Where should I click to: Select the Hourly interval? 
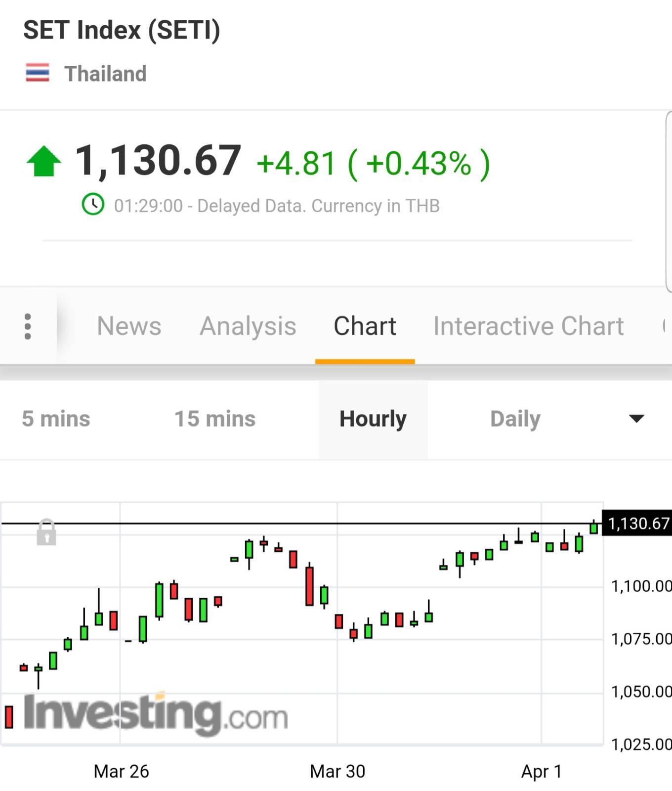tap(373, 419)
